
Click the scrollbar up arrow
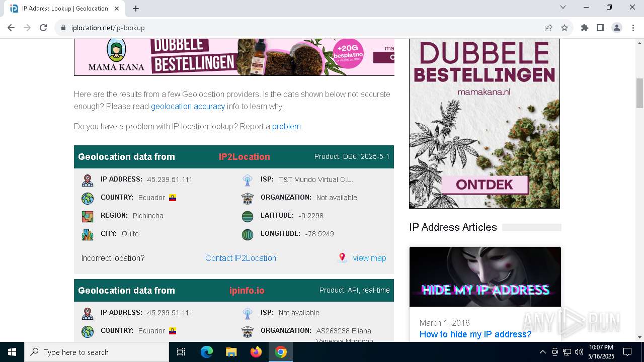(639, 43)
